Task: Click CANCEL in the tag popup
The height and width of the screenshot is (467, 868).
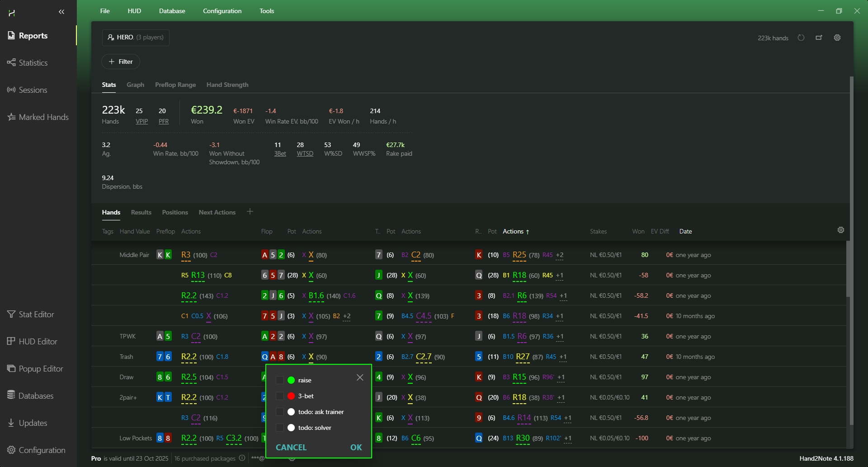Action: pyautogui.click(x=291, y=447)
